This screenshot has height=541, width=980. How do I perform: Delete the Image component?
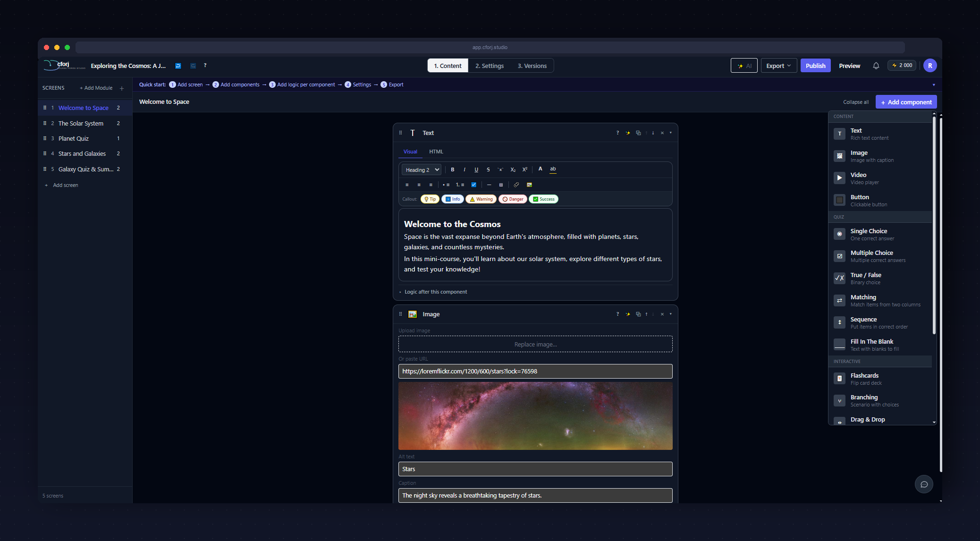pos(662,314)
